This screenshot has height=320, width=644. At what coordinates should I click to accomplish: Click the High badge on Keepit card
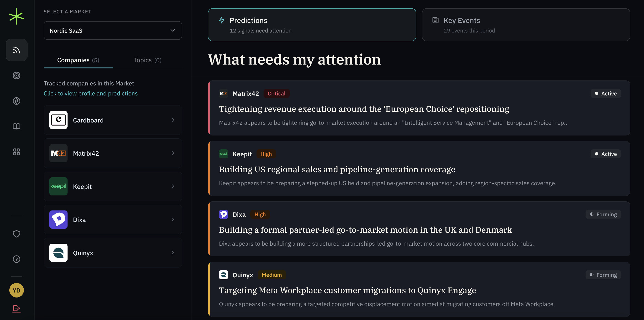pos(266,154)
